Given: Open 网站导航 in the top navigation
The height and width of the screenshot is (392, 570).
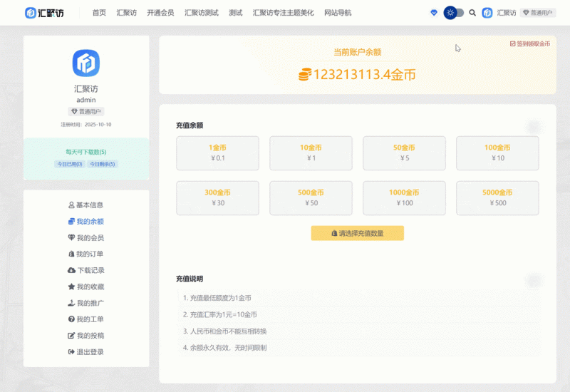Looking at the screenshot, I should click(x=338, y=13).
